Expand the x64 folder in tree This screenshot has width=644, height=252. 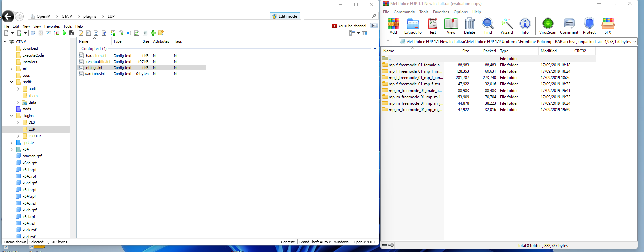pyautogui.click(x=11, y=149)
